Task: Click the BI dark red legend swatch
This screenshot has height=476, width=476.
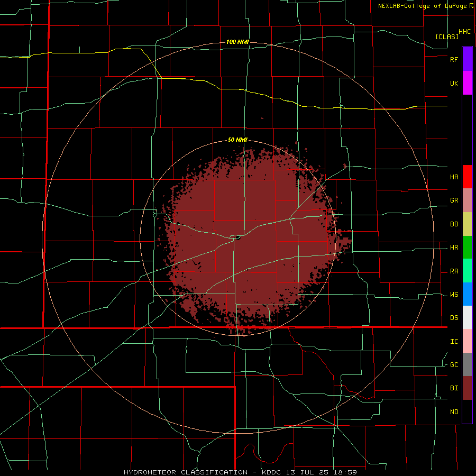Action: pyautogui.click(x=467, y=388)
